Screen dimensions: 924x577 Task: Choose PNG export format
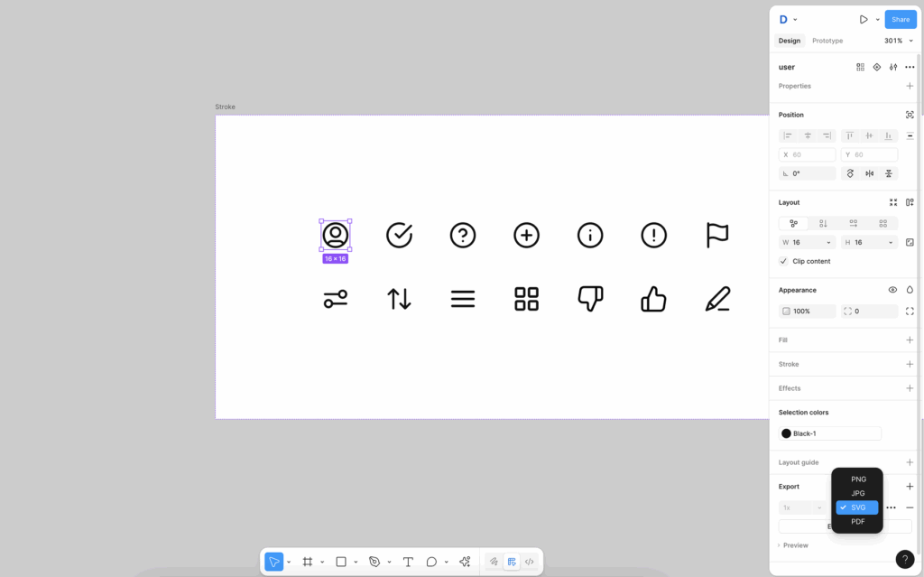point(857,479)
